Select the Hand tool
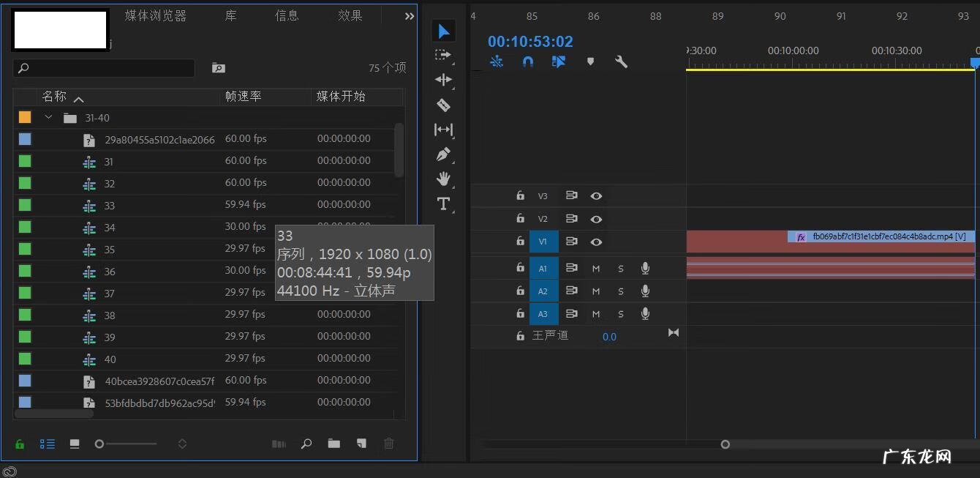The width and height of the screenshot is (980, 478). (x=443, y=179)
